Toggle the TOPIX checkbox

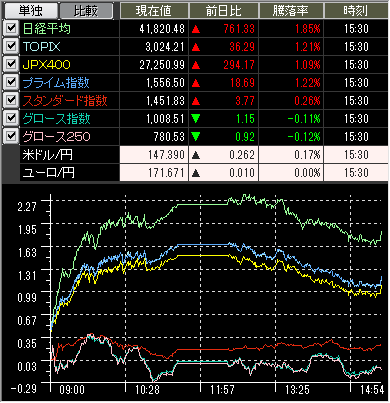pos(11,46)
